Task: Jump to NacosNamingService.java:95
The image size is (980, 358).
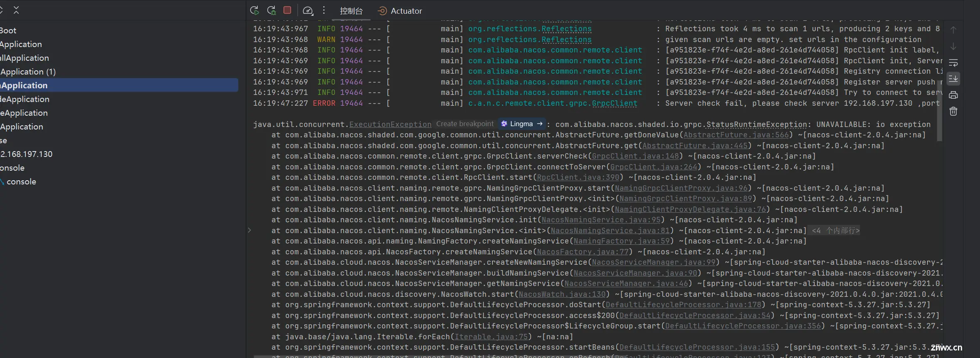Action: pos(601,220)
